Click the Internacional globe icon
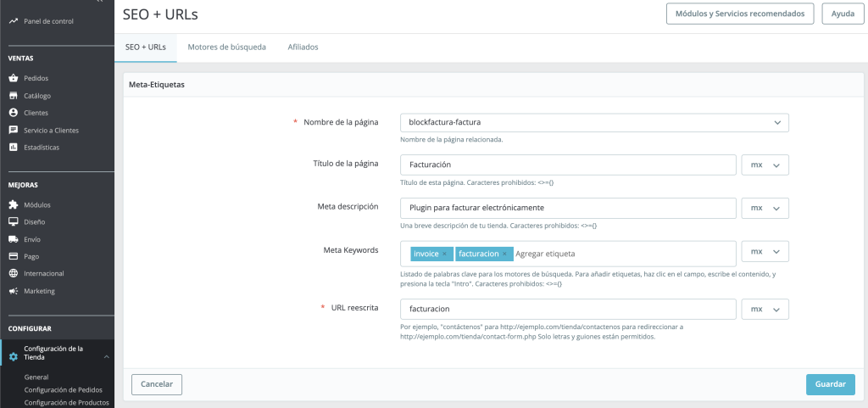Screen dimensions: 868x408 pos(14,273)
